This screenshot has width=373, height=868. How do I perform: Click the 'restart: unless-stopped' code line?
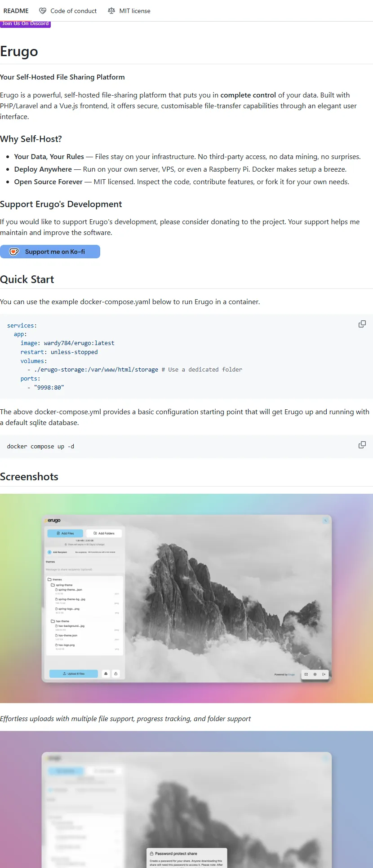59,352
